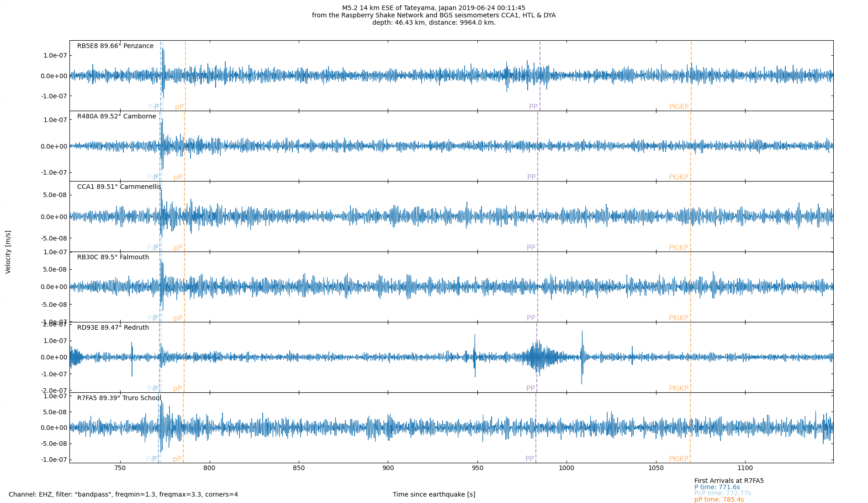Image resolution: width=868 pixels, height=503 pixels.
Task: Click the "R7FA5 89.39° Truro School" station label
Action: pos(119,398)
